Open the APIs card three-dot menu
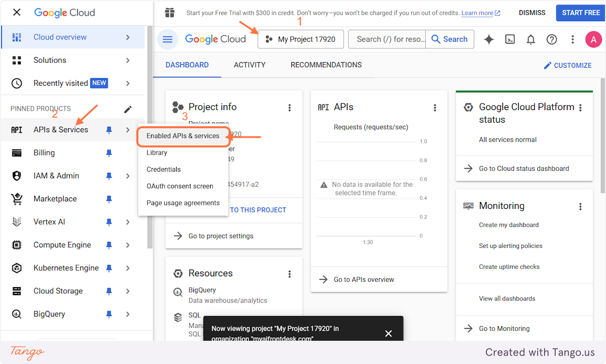This screenshot has height=364, width=606. [435, 108]
